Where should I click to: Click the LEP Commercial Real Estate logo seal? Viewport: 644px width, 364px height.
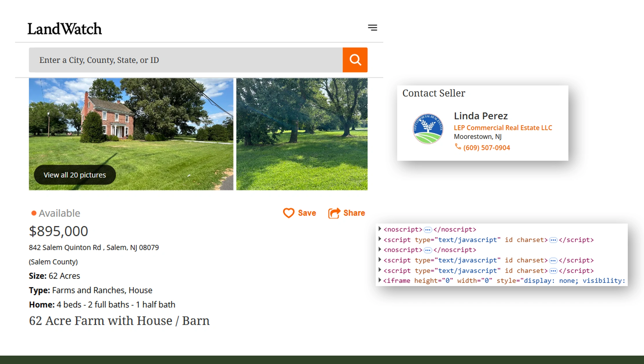point(428,129)
